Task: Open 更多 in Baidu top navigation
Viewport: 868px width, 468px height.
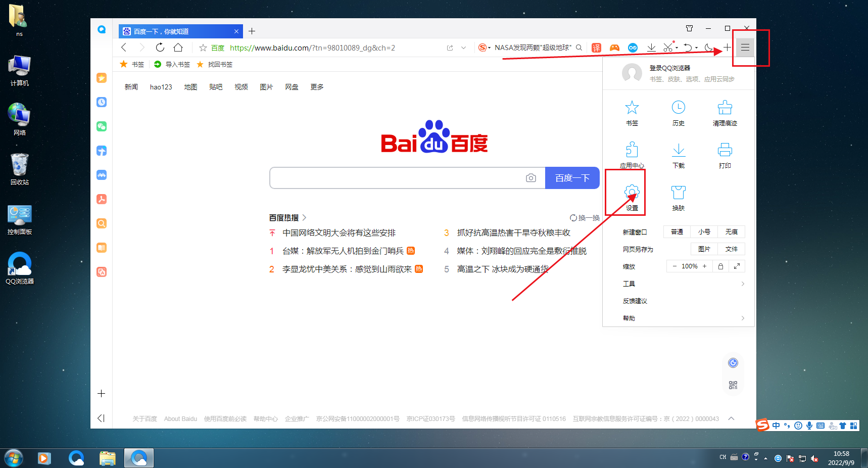Action: [317, 87]
